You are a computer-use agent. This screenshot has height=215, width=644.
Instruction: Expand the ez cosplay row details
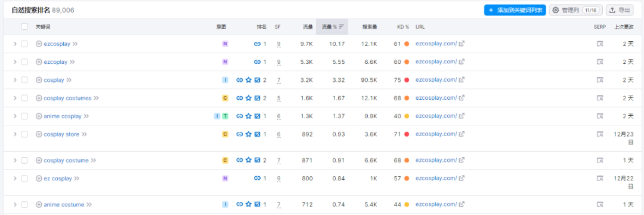(x=15, y=179)
